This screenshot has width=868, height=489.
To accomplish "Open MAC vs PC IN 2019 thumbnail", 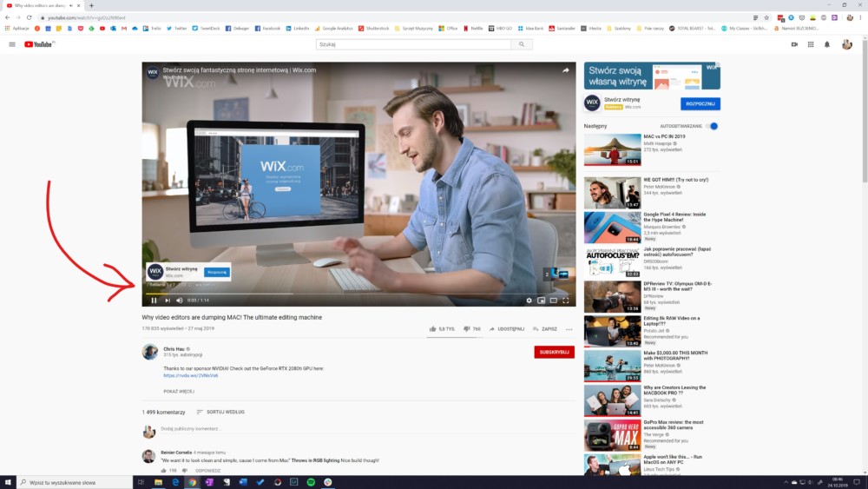I will click(612, 149).
